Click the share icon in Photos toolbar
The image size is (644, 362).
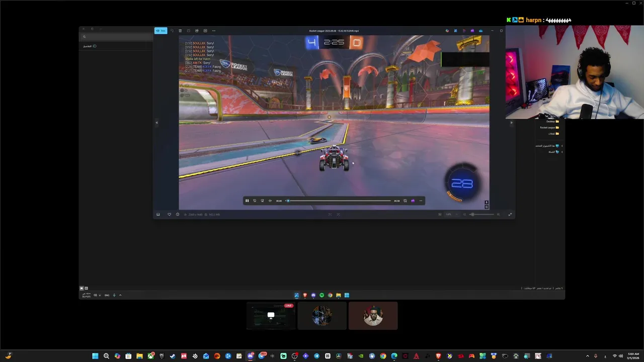point(197,31)
